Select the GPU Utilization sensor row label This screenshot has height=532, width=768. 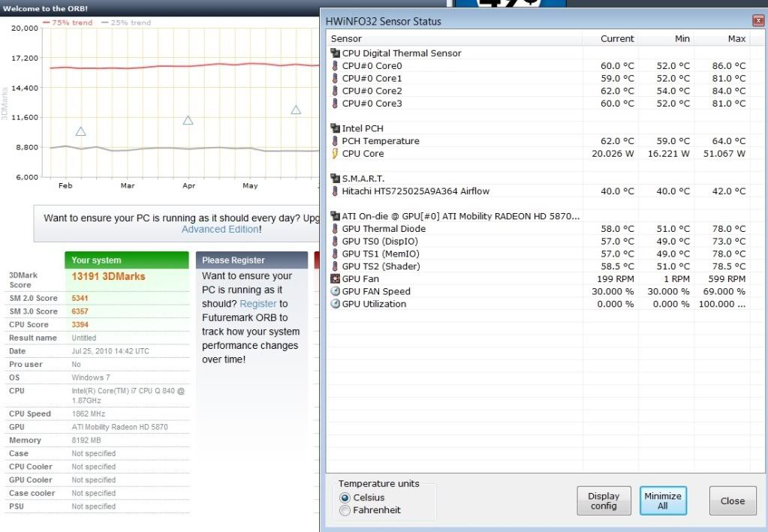pos(374,304)
